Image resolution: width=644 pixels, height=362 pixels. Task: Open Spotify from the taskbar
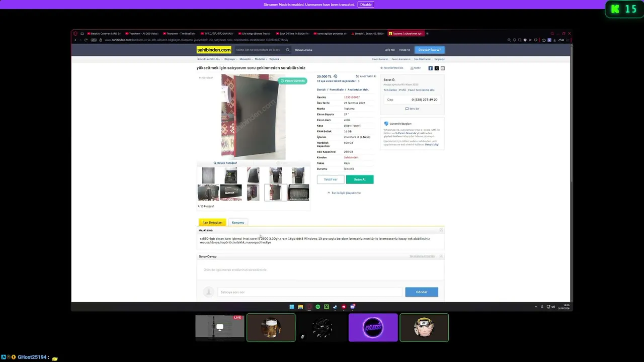(318, 307)
